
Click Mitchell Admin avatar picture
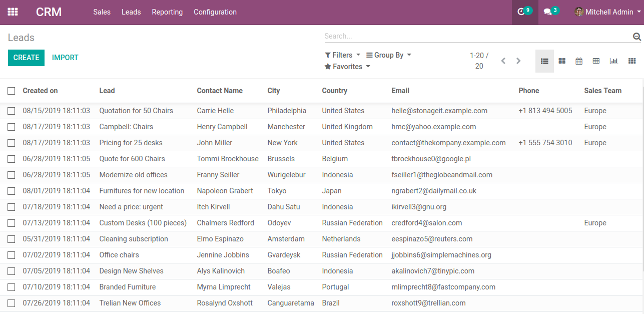579,12
